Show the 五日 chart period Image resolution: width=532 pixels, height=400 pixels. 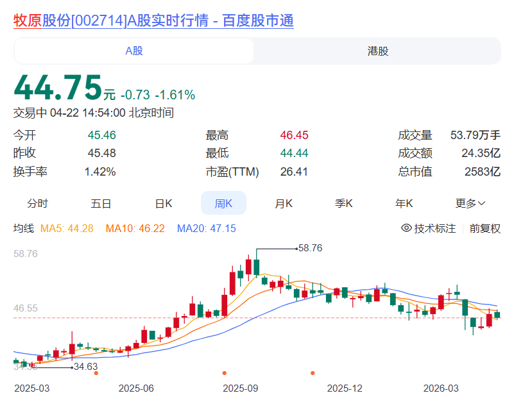pos(101,203)
